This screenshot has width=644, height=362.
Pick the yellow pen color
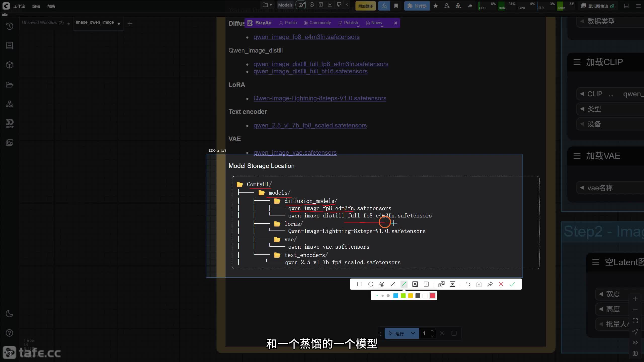click(x=410, y=296)
